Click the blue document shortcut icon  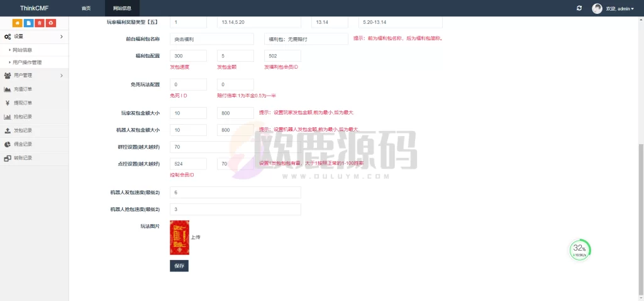(29, 23)
